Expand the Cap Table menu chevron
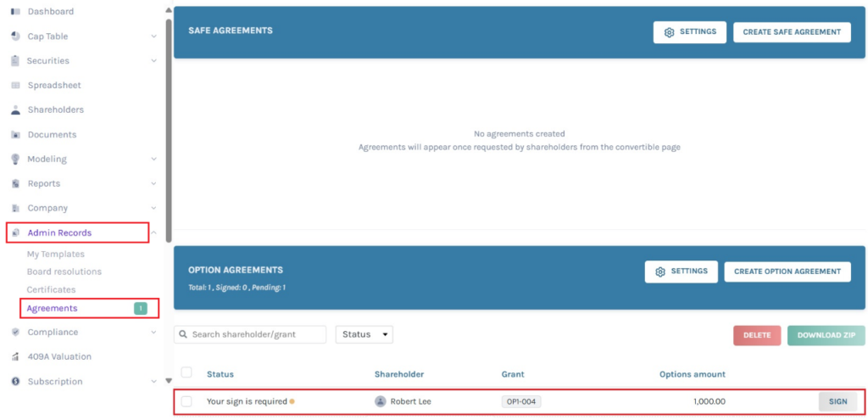The height and width of the screenshot is (420, 868). pos(154,36)
